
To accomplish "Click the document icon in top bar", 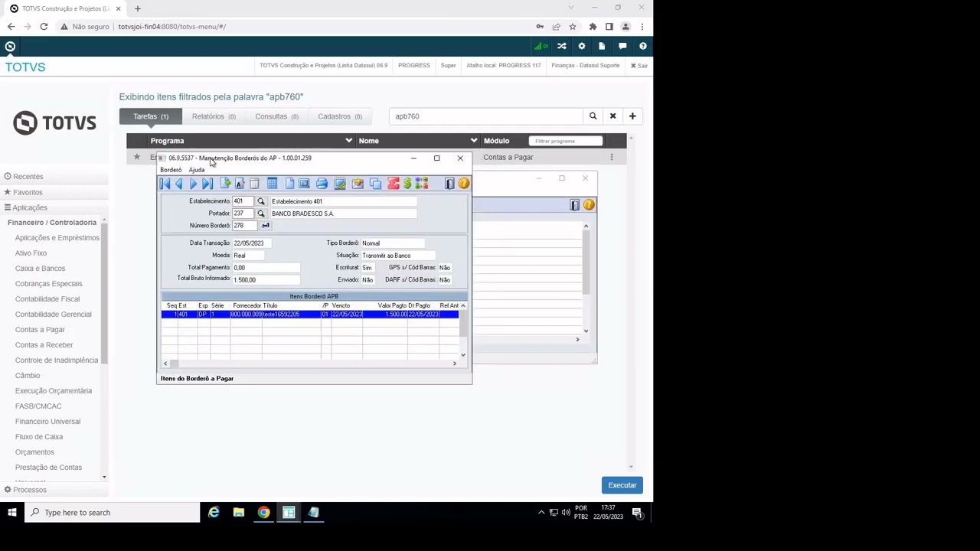I will click(602, 46).
